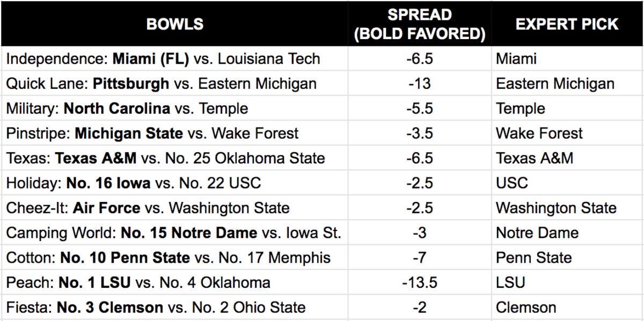Viewport: 644px width, 321px height.
Task: Select the -13 spread cell for Pittsburgh
Action: [x=419, y=84]
